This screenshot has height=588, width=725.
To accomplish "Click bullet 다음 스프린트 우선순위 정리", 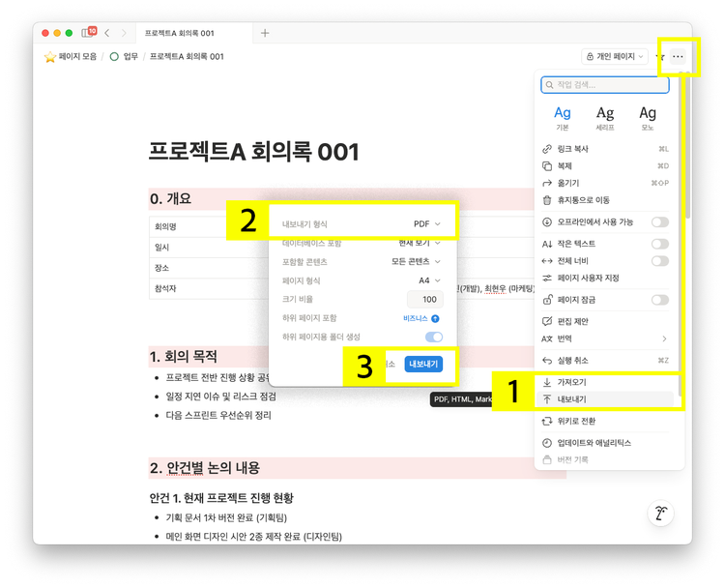I will pyautogui.click(x=218, y=416).
